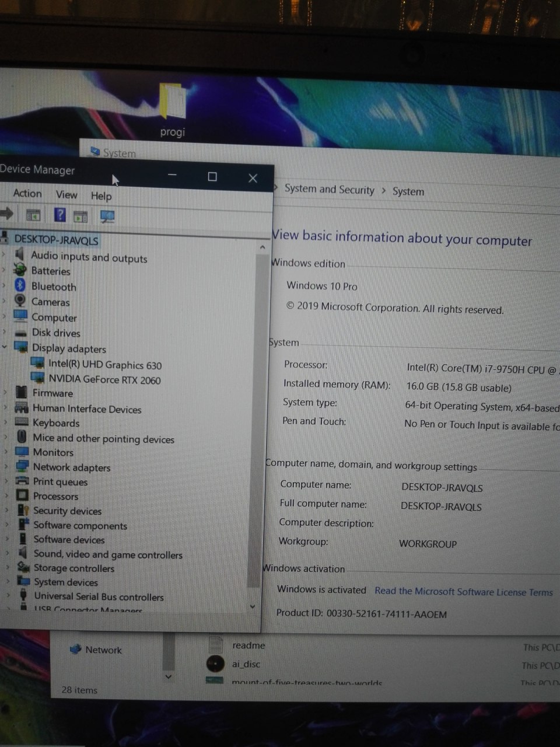Click the Monitors category icon
Screen dimensions: 560x747
22,451
